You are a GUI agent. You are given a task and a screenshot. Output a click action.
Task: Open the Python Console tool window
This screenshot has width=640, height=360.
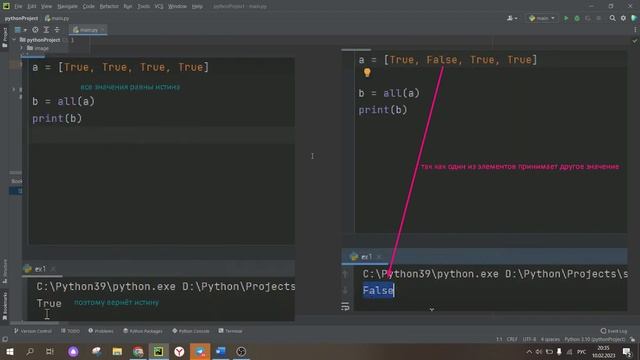(191, 331)
